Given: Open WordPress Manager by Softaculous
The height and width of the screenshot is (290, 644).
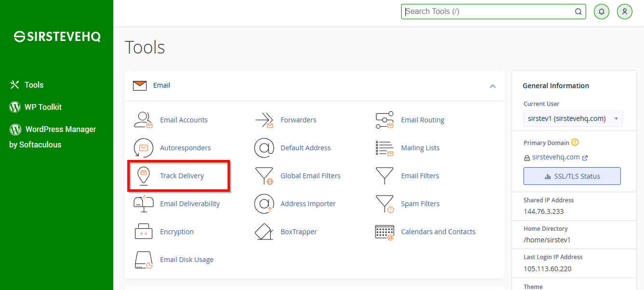Looking at the screenshot, I should 53,137.
